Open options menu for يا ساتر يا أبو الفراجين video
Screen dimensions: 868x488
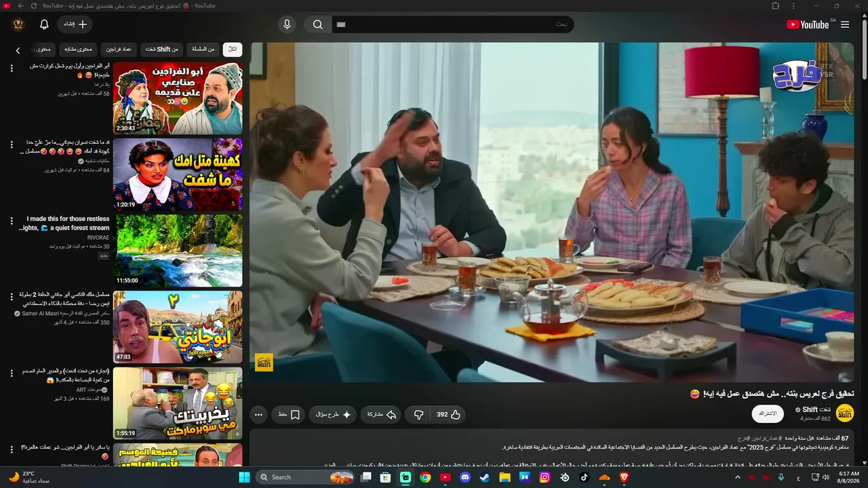(x=12, y=449)
